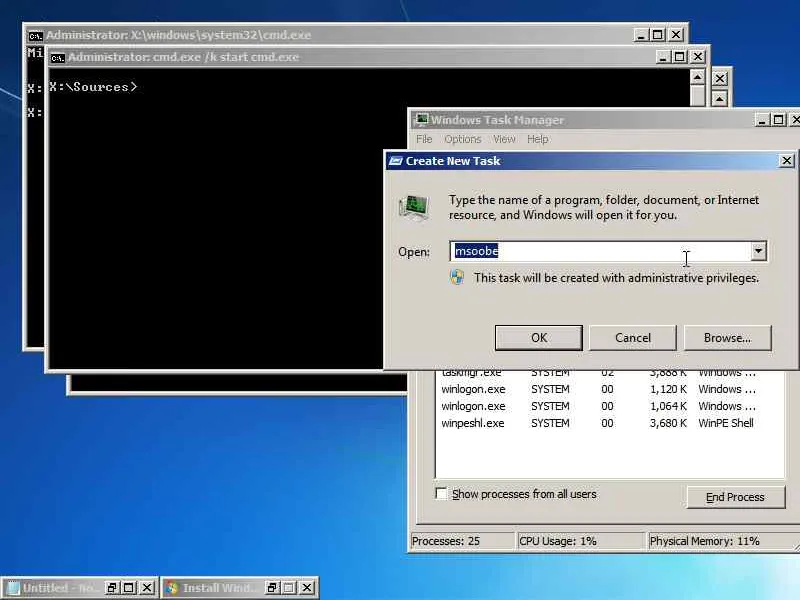
Task: Close the third command window behind
Action: click(x=719, y=79)
